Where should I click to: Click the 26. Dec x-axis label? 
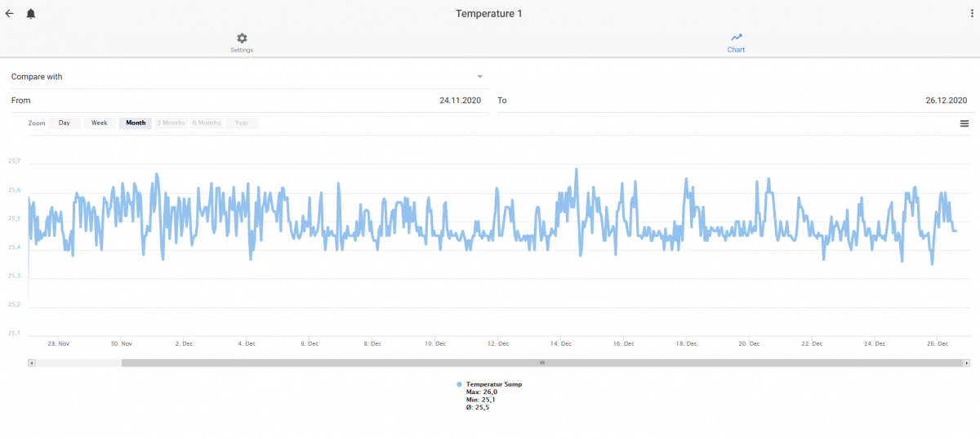click(x=938, y=343)
